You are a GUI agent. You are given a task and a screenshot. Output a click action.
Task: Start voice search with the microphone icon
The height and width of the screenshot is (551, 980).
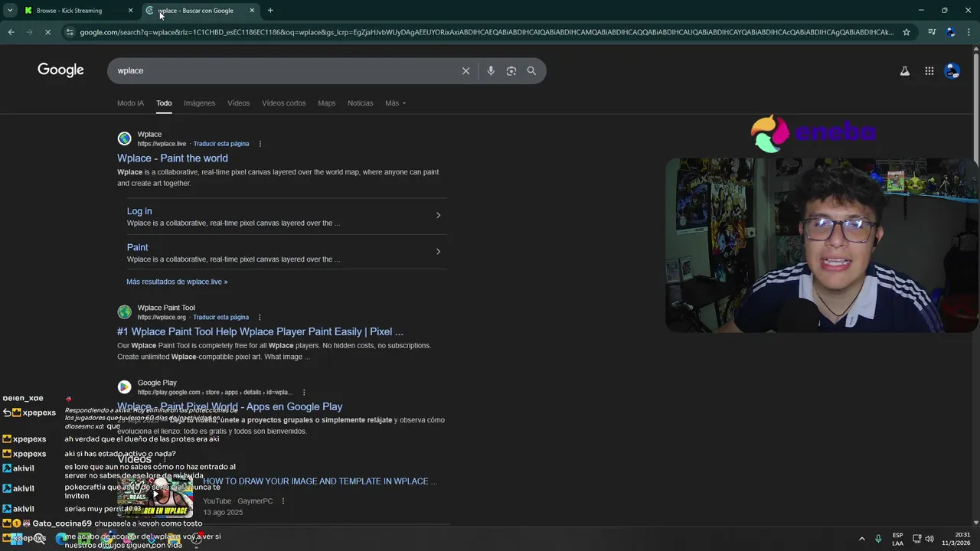coord(491,70)
